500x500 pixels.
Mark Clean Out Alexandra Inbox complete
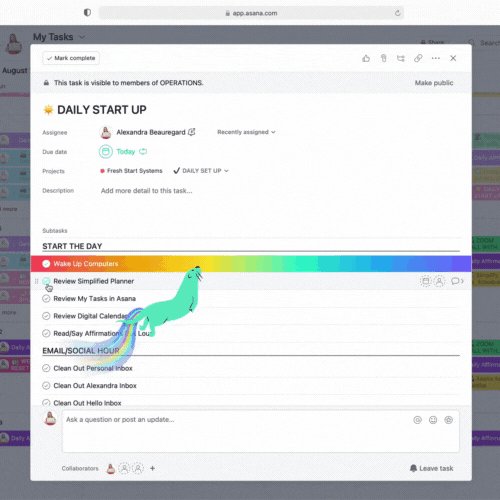(46, 386)
